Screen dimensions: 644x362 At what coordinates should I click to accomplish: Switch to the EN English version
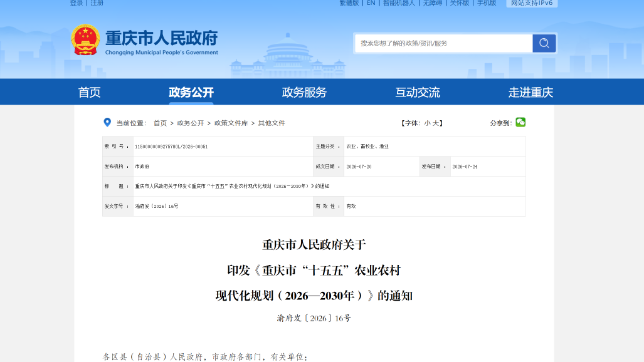coord(371,3)
